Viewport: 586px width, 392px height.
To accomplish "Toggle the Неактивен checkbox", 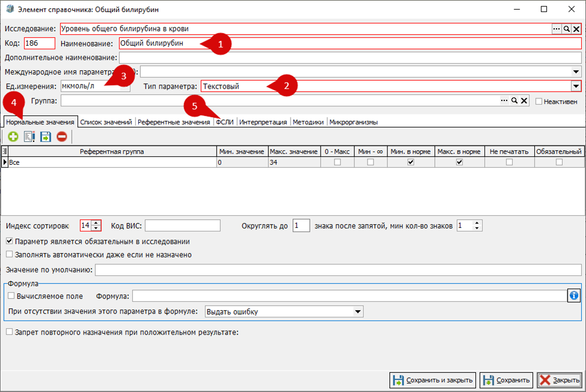I will pos(538,102).
